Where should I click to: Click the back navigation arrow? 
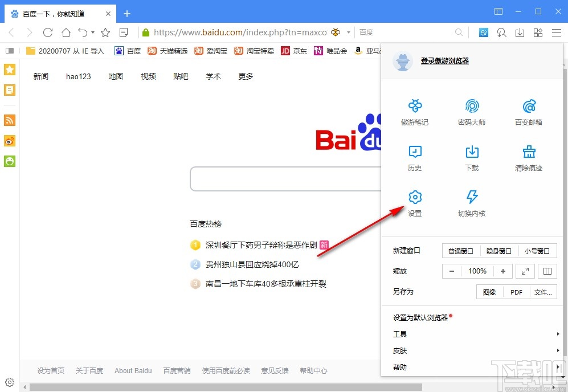[x=11, y=32]
